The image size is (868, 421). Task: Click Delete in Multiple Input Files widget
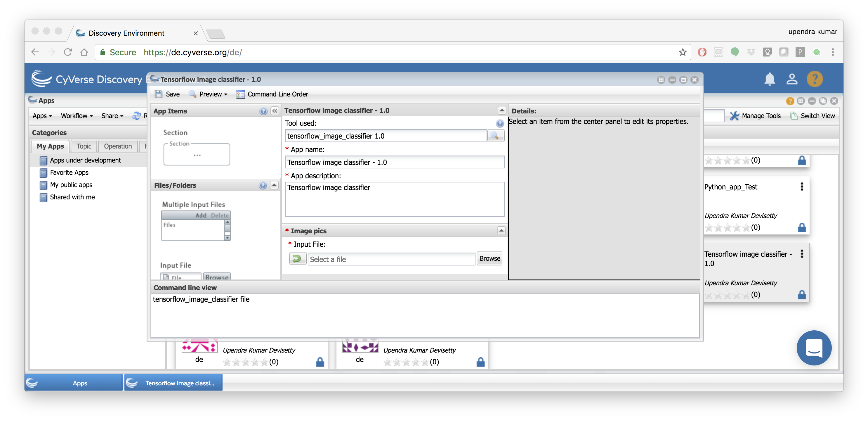[x=220, y=215]
